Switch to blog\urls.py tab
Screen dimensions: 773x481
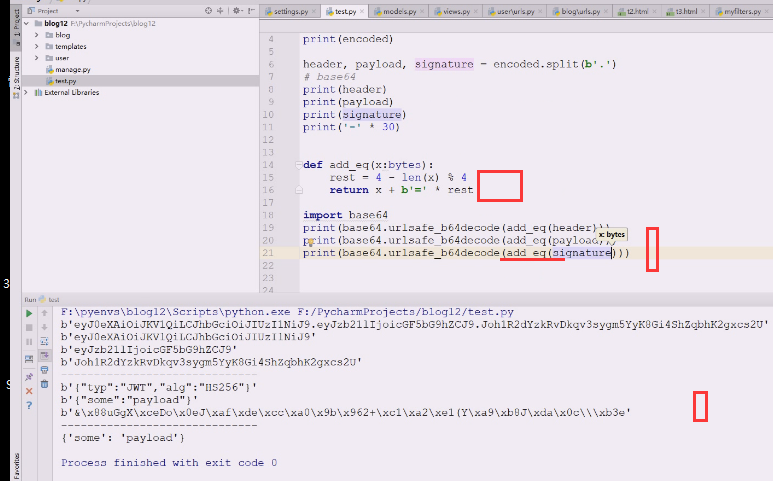580,11
